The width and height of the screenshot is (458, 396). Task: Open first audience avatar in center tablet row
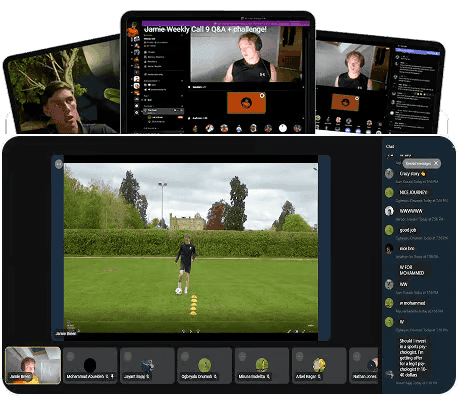pos(195,128)
